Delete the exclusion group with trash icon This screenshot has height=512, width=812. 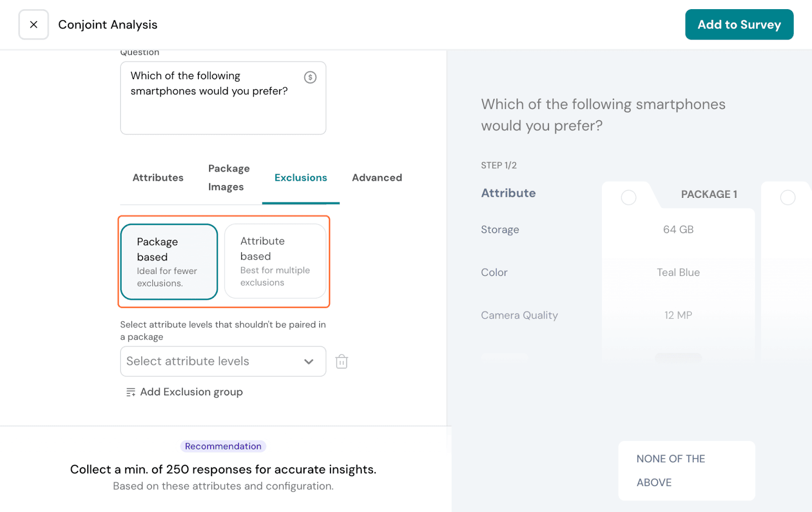[342, 361]
